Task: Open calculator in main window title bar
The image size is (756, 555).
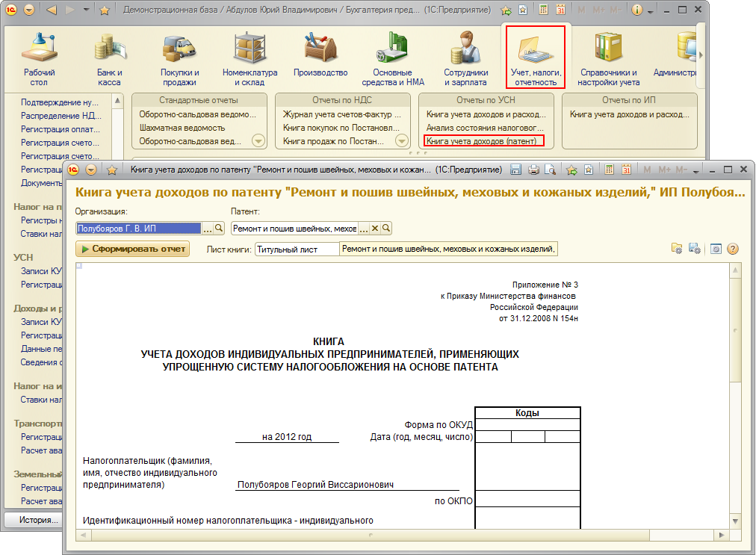Action: pyautogui.click(x=543, y=10)
